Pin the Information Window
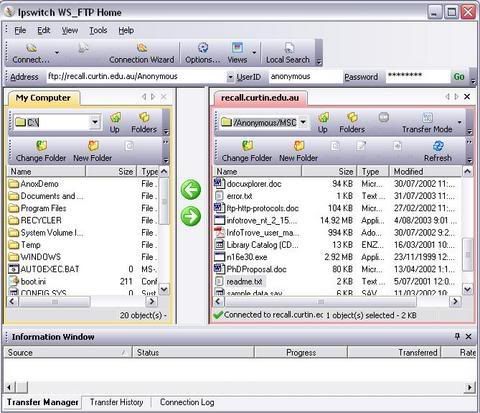This screenshot has height=413, width=480. coord(457,336)
